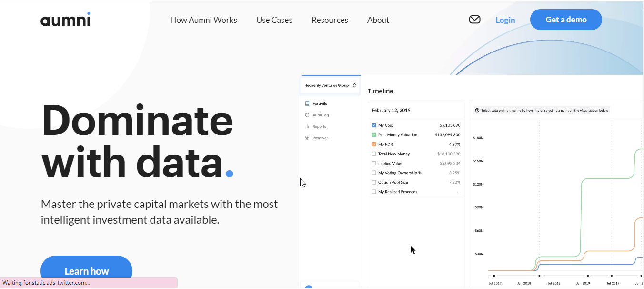This screenshot has width=644, height=289.
Task: Click the envelope contact icon in the header
Action: pos(474,20)
